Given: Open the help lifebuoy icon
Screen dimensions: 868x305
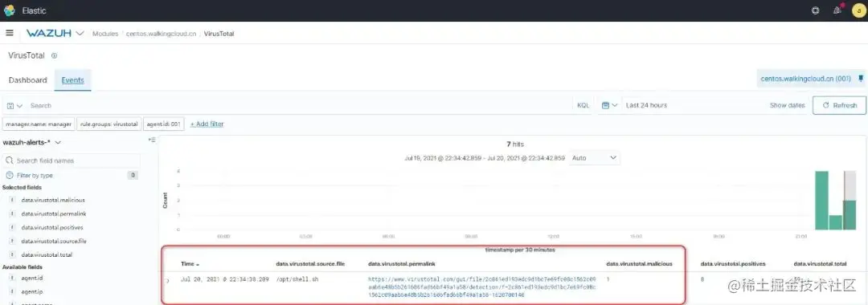Looking at the screenshot, I should (x=815, y=10).
